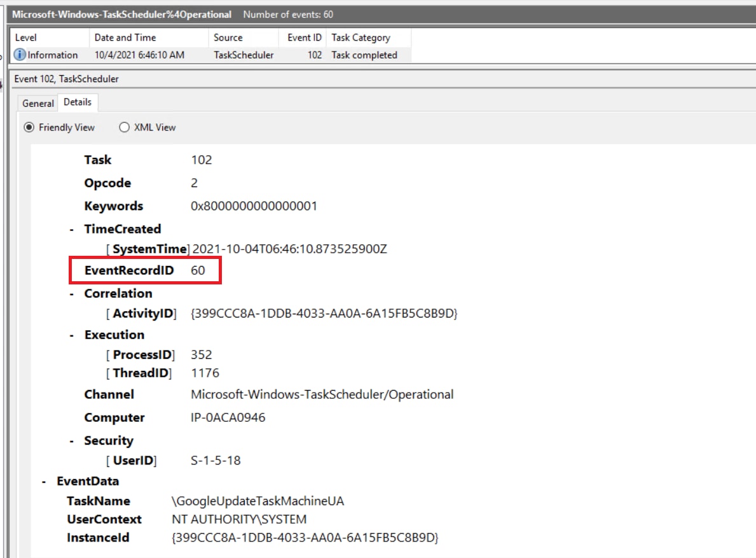Collapse the TimeCreated node
Viewport: 756px width, 558px height.
[x=72, y=230]
